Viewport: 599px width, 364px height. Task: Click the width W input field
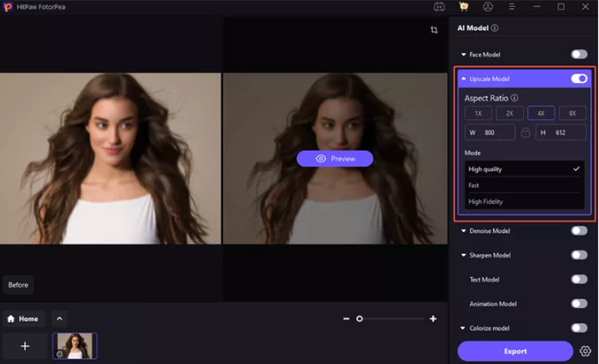[490, 133]
